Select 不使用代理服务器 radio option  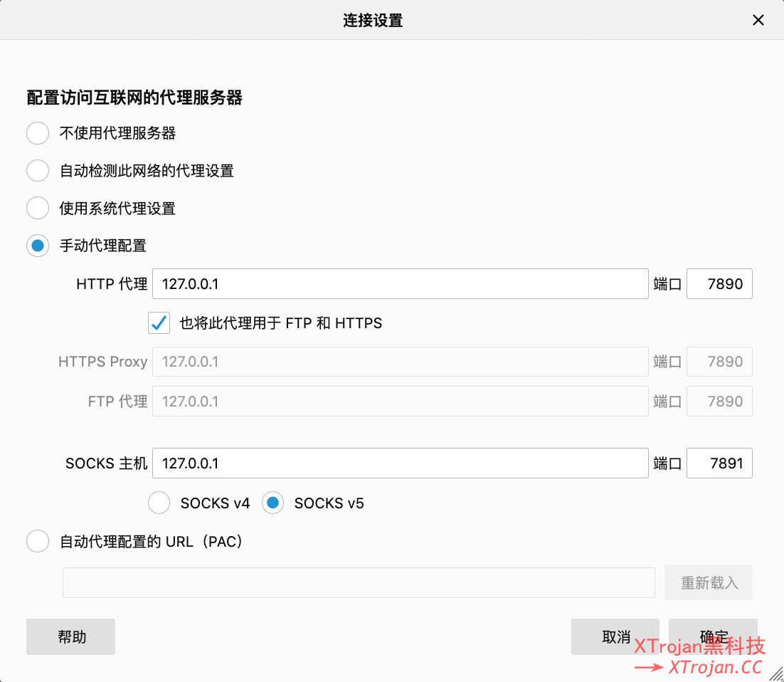coord(38,133)
